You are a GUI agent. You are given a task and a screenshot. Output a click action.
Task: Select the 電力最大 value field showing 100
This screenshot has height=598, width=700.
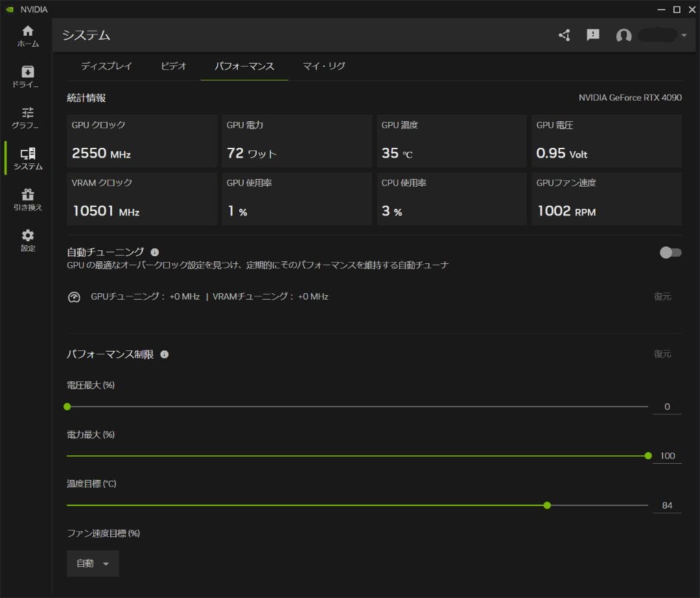click(x=667, y=455)
